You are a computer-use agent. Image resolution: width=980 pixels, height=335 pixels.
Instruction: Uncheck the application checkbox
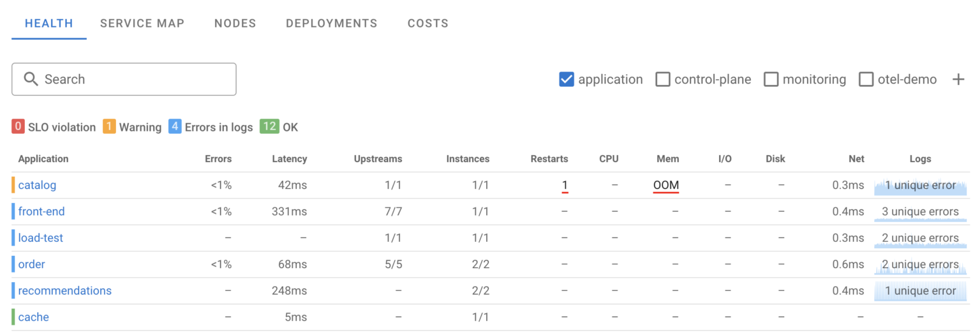(x=566, y=80)
